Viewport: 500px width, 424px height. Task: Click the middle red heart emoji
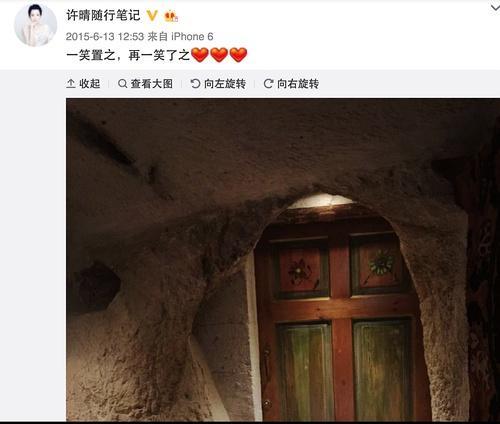point(219,55)
